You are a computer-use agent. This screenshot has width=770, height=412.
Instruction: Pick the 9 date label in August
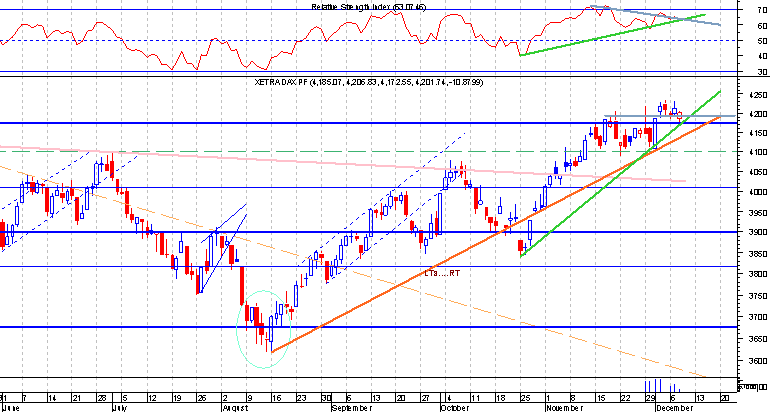[249, 398]
